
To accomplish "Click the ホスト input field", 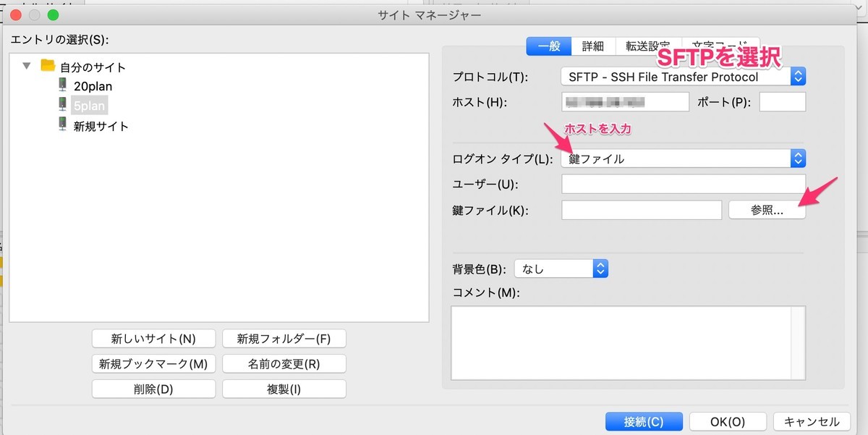I will pos(625,102).
